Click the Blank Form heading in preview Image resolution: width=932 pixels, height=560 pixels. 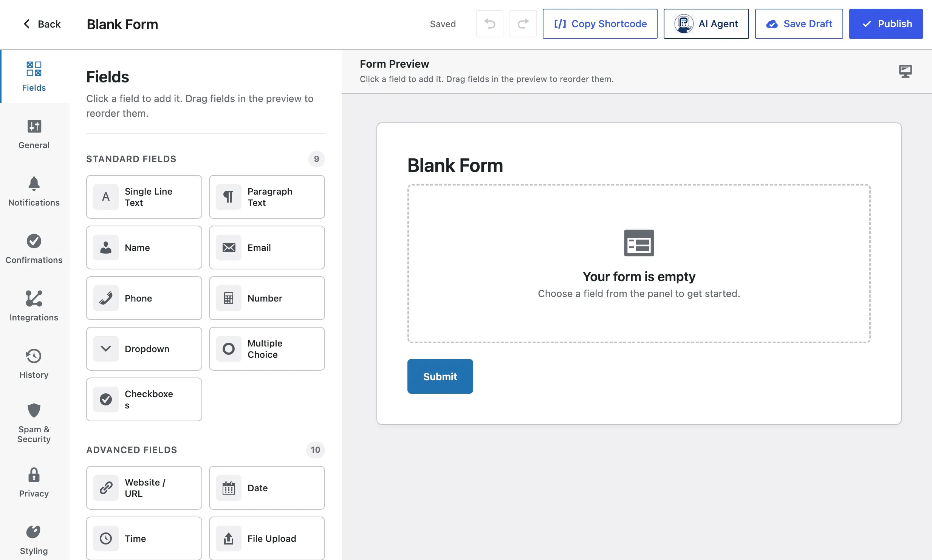455,166
